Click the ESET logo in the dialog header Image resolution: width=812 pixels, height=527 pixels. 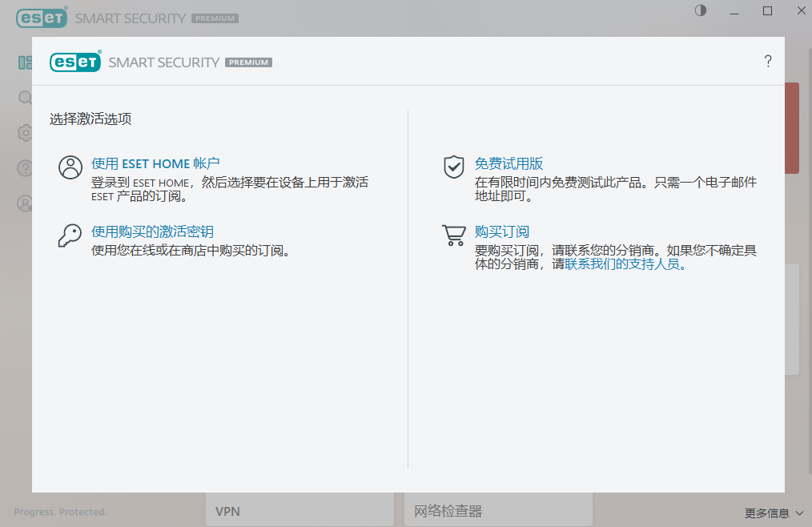[x=75, y=62]
